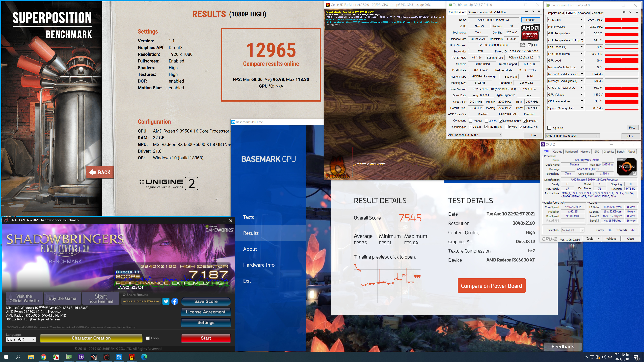Click the Reset button in GPU-Z Sensors
The height and width of the screenshot is (362, 644).
pos(632,128)
